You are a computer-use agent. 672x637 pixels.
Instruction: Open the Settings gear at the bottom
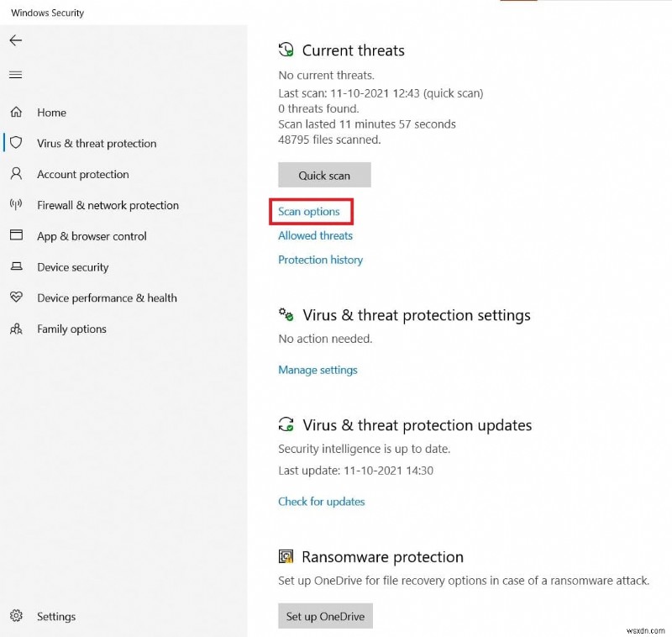56,616
